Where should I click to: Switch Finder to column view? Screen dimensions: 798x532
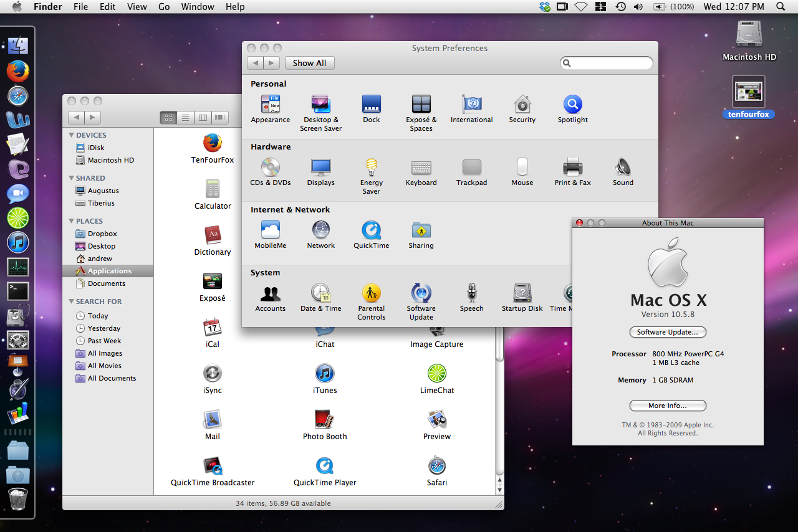[203, 117]
